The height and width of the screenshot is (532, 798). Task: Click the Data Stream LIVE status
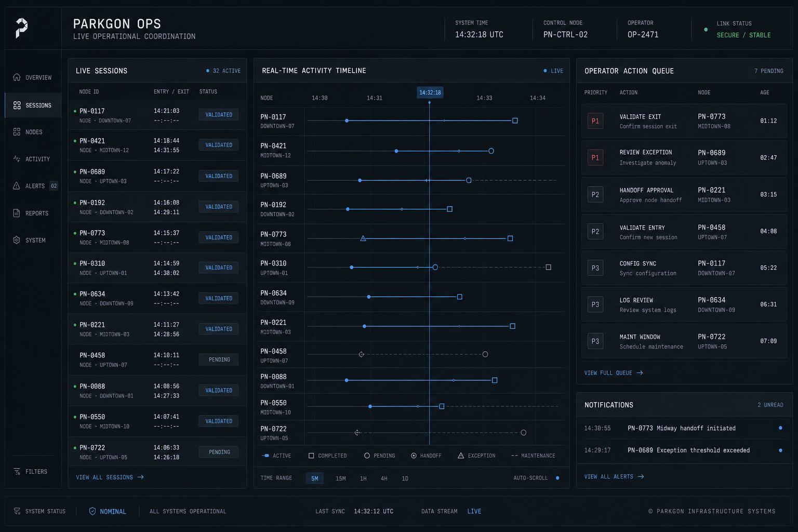[474, 511]
